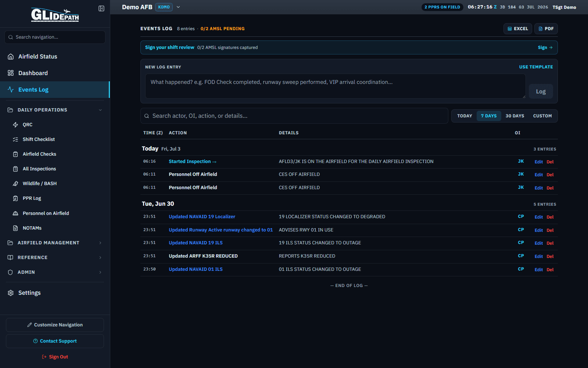
Task: Click the GlidePath logo
Action: pos(55,15)
